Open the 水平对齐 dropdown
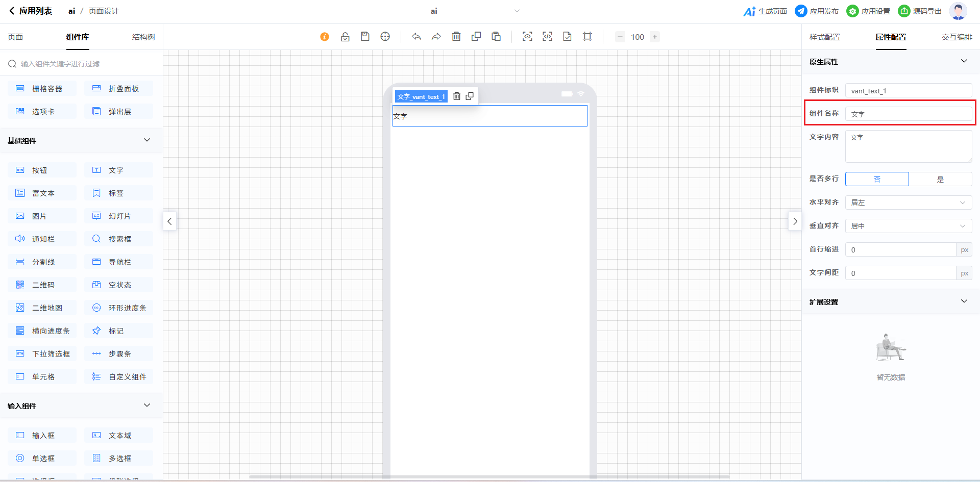The height and width of the screenshot is (482, 980). (x=909, y=202)
